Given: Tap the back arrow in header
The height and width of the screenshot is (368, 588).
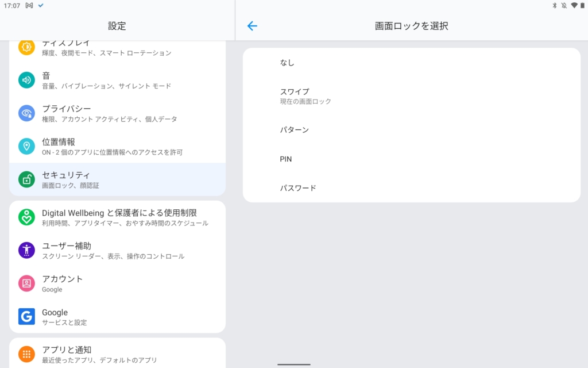Looking at the screenshot, I should [x=252, y=26].
